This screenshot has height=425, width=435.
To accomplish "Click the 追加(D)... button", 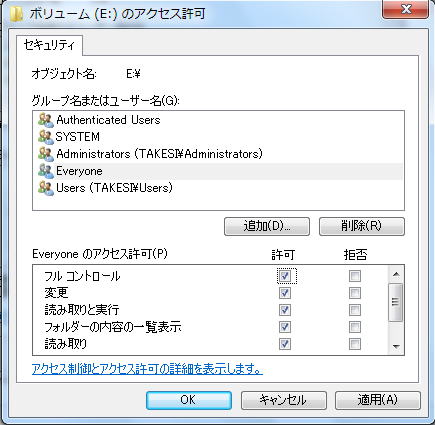I will coord(267,227).
